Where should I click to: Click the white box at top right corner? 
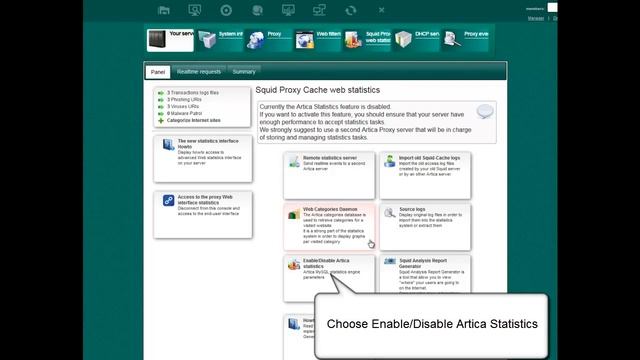552,7
